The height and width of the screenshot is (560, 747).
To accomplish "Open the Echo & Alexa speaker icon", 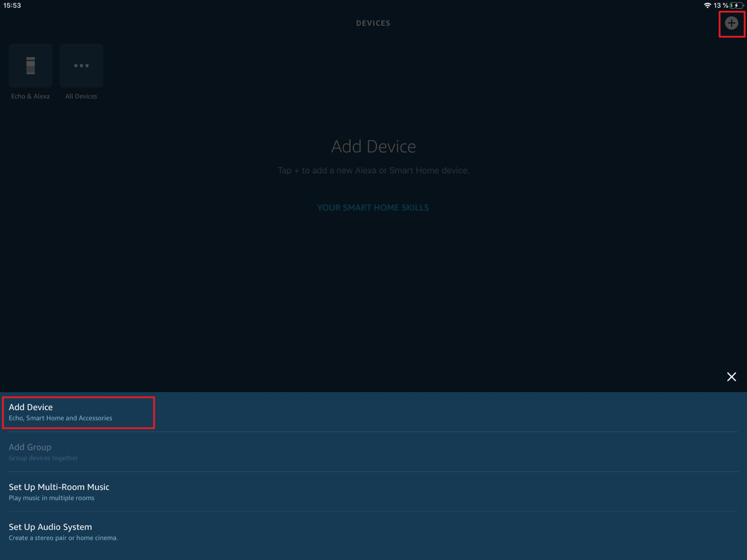I will [30, 66].
